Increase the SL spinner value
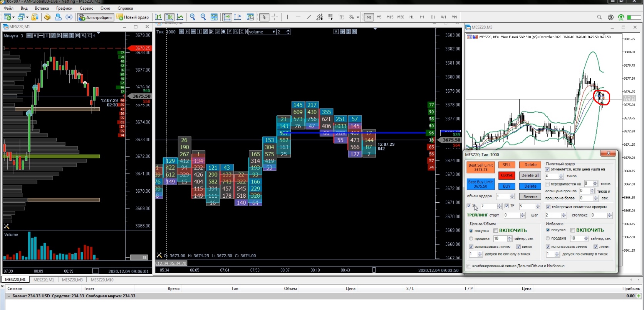The height and width of the screenshot is (310, 644). (500, 205)
